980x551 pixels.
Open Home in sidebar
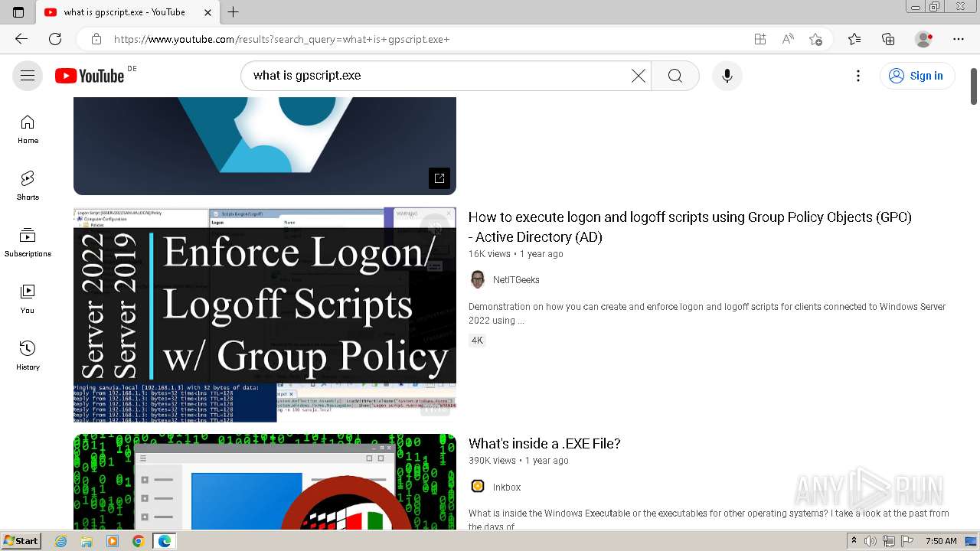(x=28, y=129)
